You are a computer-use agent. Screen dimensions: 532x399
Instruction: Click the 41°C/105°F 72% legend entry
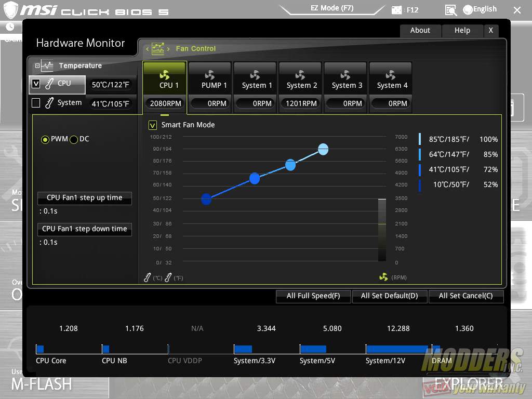(459, 170)
